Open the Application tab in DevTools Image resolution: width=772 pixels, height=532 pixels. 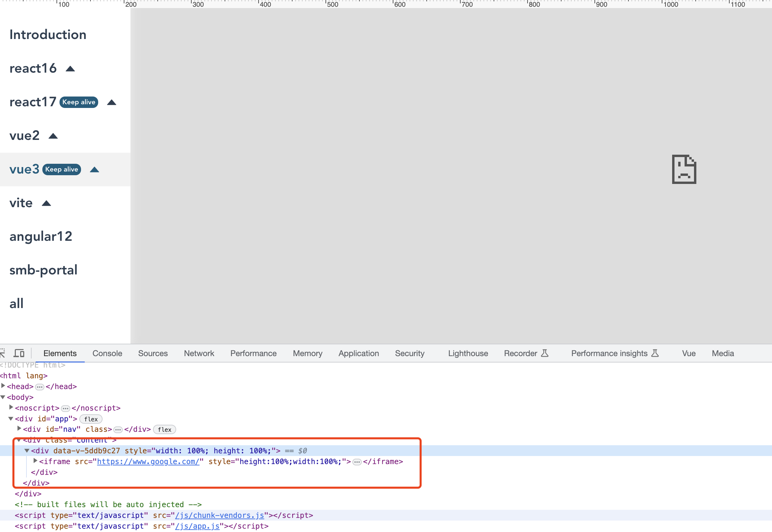358,353
